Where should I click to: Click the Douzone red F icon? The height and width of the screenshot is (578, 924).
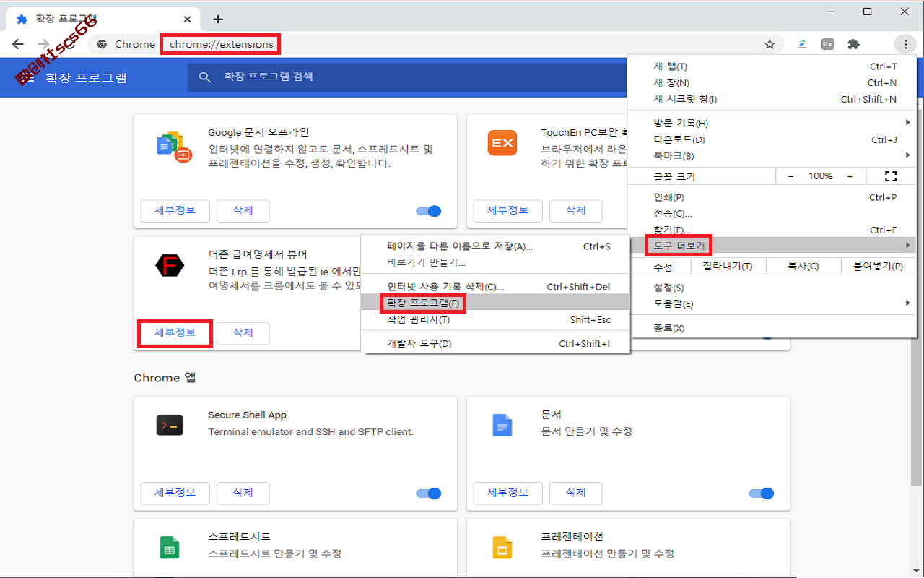click(170, 266)
